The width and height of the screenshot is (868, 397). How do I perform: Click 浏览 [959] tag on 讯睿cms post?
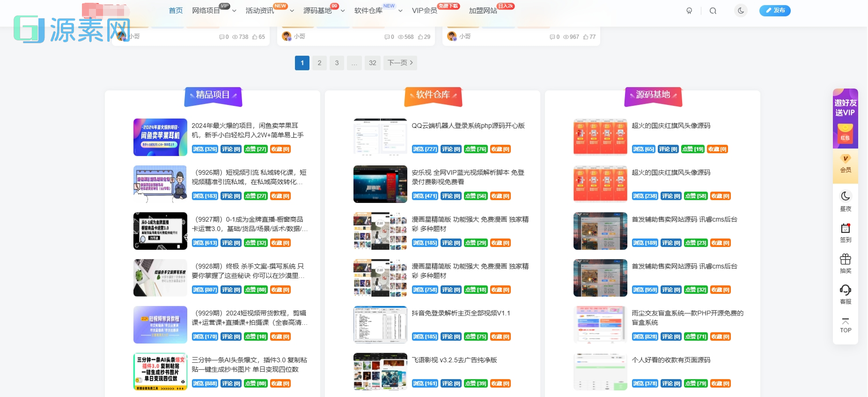(645, 290)
